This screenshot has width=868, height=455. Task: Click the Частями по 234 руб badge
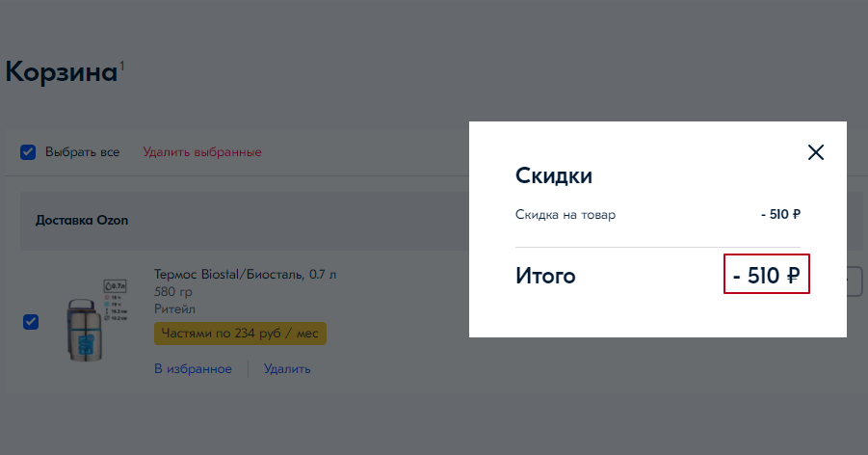point(240,334)
